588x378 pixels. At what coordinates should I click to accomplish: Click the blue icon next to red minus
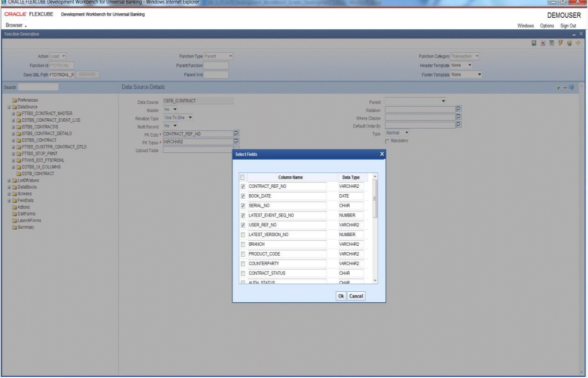click(571, 87)
